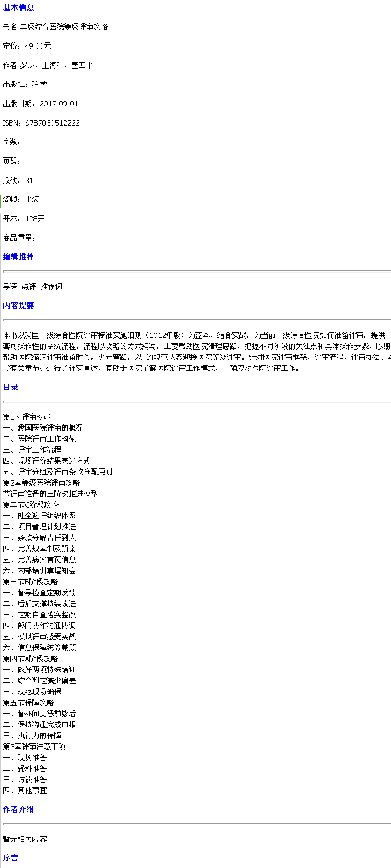Click the 版次：31 line
Image resolution: width=391 pixels, height=868 pixels.
click(18, 181)
